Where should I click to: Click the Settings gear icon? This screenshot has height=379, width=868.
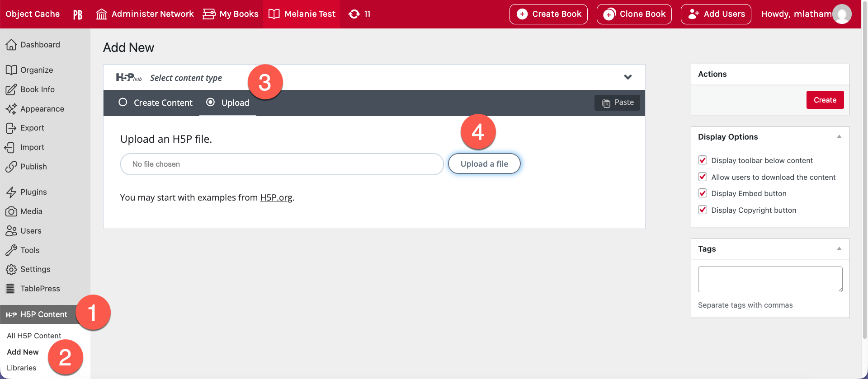(11, 270)
